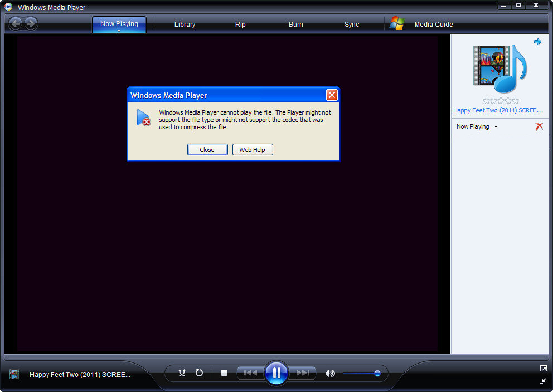Pause the playback
The height and width of the screenshot is (392, 553).
[x=276, y=373]
